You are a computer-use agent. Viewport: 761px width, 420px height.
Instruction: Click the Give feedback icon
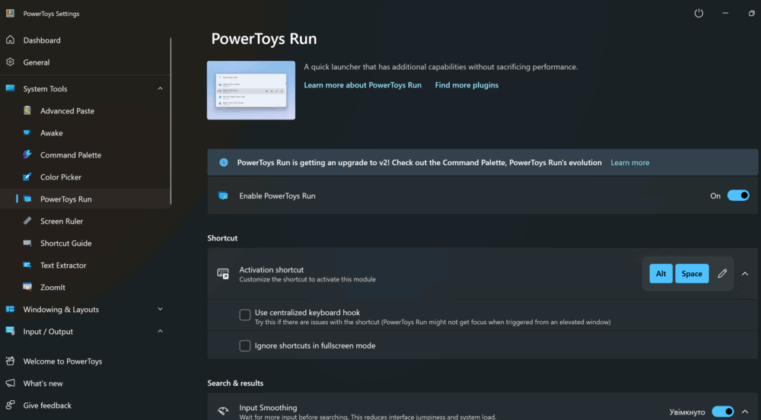[10, 405]
